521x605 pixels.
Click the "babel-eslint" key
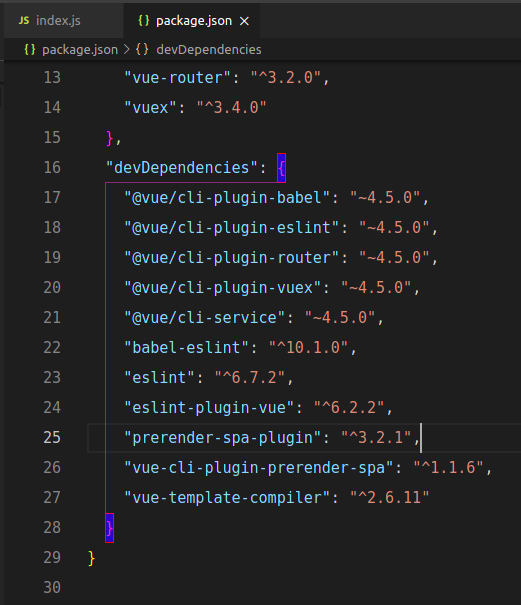coord(186,348)
